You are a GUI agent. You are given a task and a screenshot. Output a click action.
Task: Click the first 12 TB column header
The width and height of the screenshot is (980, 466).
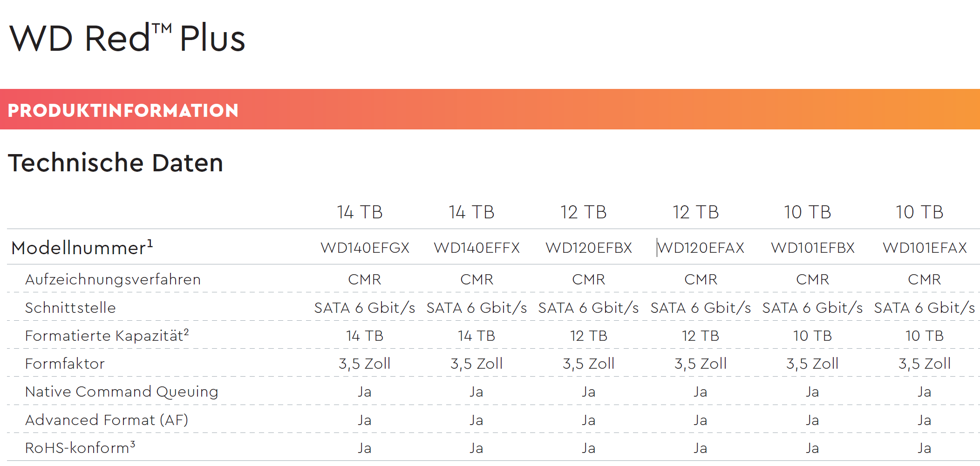(584, 212)
